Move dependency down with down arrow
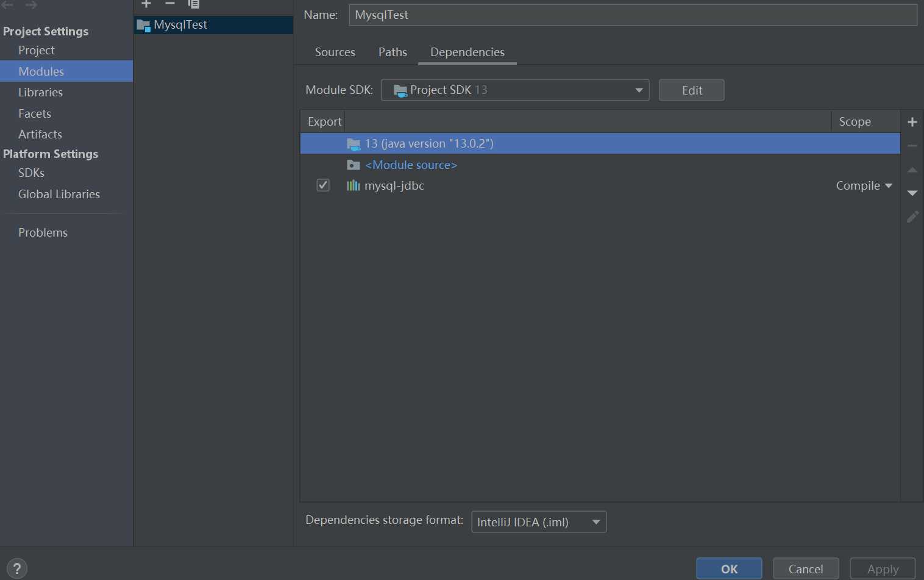 pyautogui.click(x=912, y=193)
